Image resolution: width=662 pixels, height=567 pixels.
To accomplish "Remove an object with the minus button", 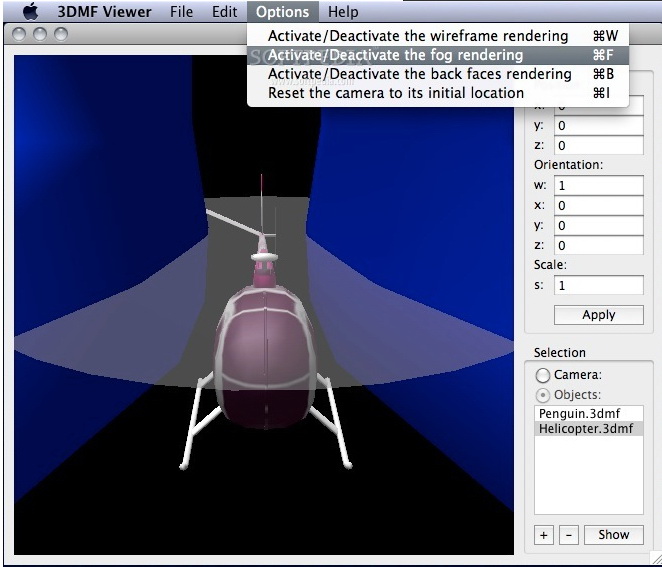I will tap(569, 535).
